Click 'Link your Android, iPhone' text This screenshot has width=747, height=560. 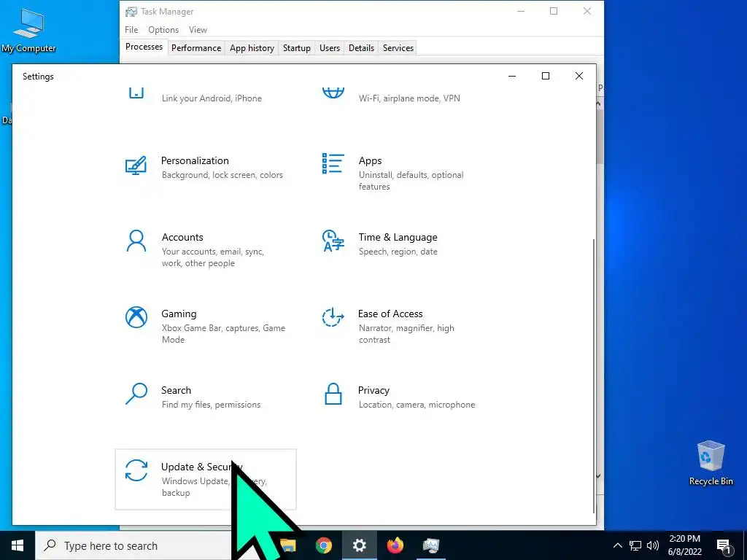point(212,98)
